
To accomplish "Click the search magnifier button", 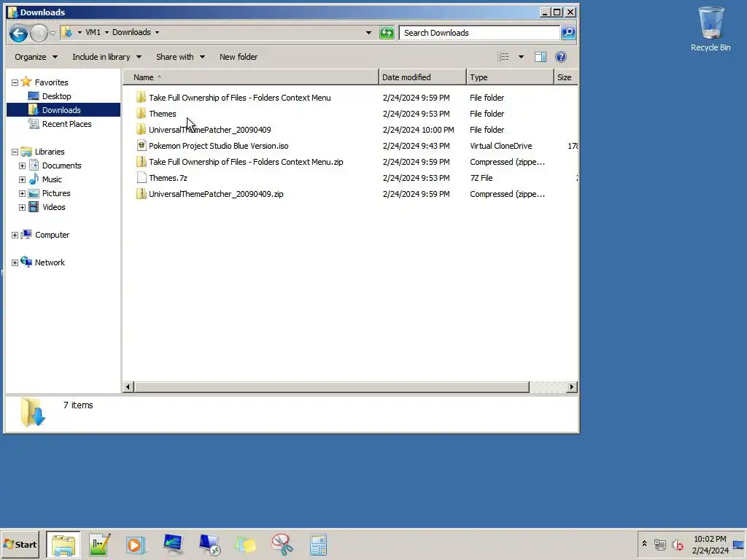I will [568, 32].
